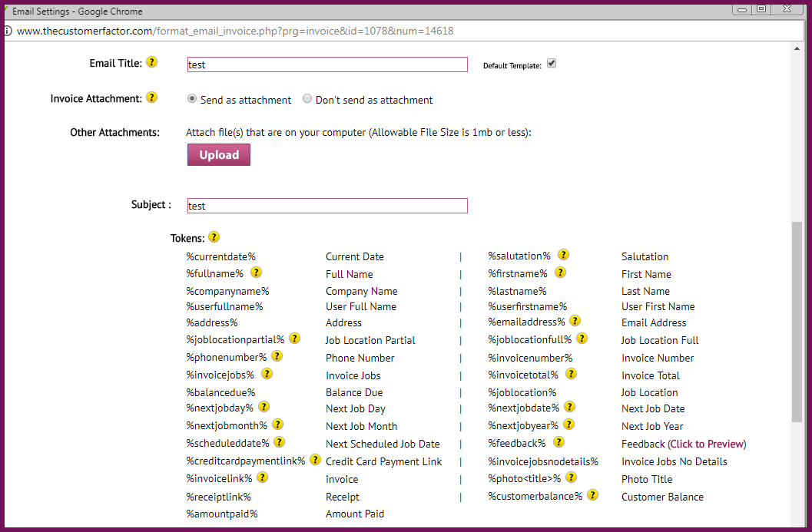Click help icon next to %firstname%

(x=560, y=273)
